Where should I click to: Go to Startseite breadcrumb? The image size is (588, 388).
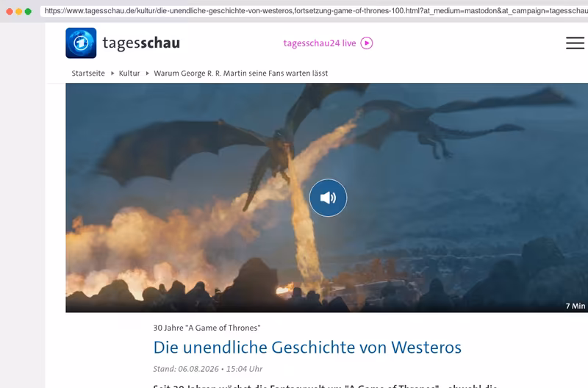tap(88, 73)
